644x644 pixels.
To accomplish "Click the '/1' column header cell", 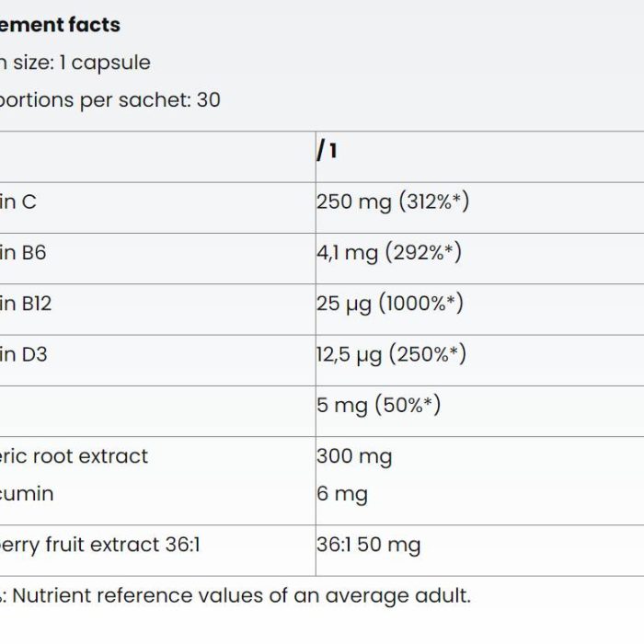I will [x=479, y=157].
